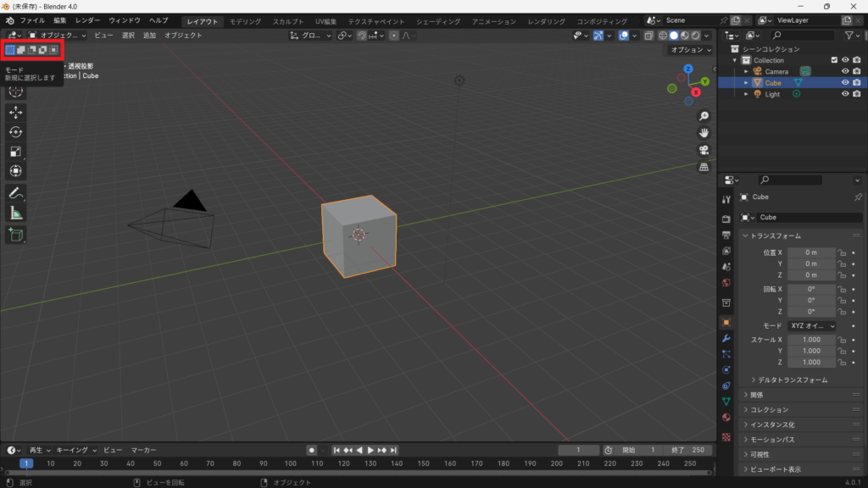Lock the Location X property
Image resolution: width=868 pixels, height=488 pixels.
click(x=842, y=252)
